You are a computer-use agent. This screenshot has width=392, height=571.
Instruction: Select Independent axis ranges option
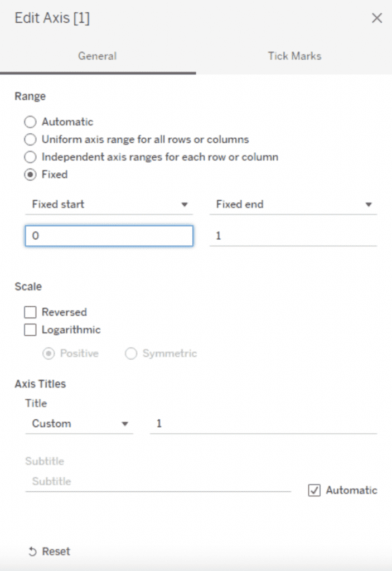[31, 157]
